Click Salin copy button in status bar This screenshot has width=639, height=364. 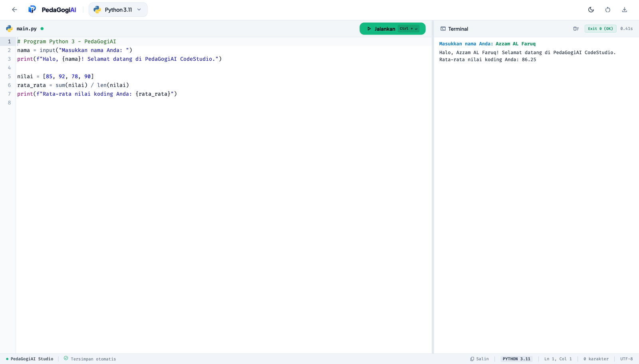tap(479, 359)
